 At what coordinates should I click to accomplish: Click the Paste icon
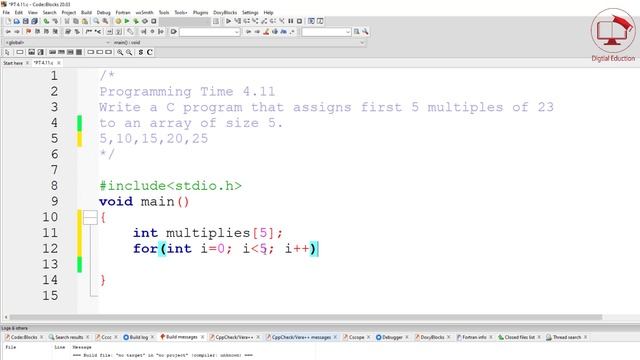85,21
